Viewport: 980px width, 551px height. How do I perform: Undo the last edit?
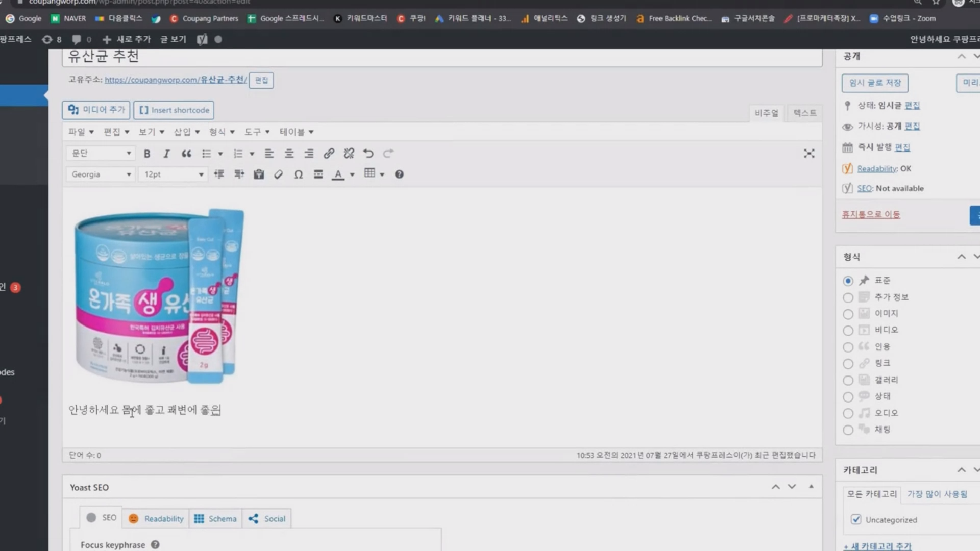[368, 154]
